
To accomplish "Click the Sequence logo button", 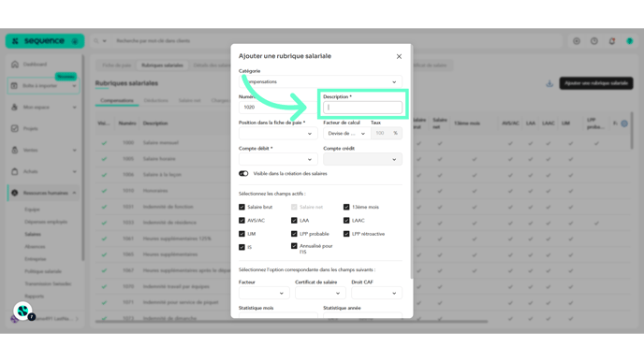I will 44,41.
